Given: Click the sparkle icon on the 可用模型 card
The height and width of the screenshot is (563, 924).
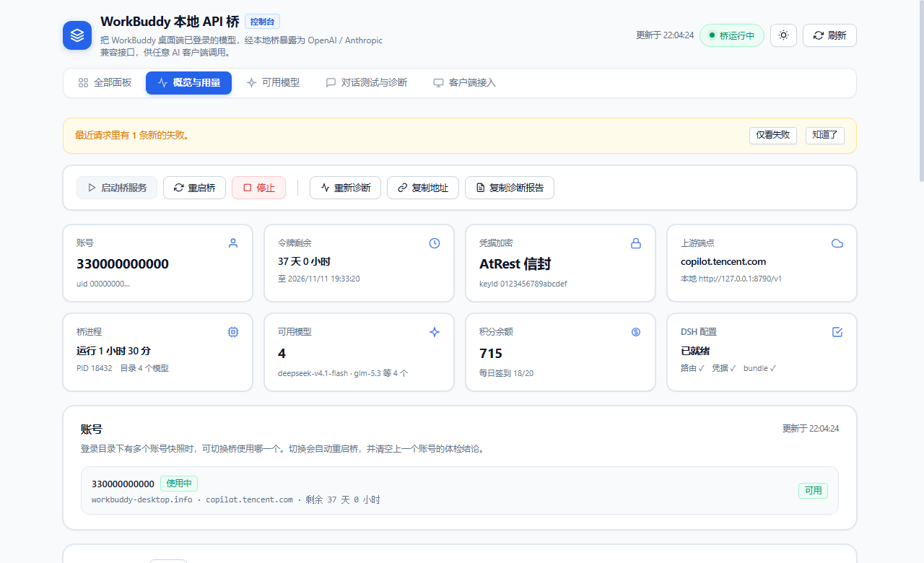Looking at the screenshot, I should [435, 332].
